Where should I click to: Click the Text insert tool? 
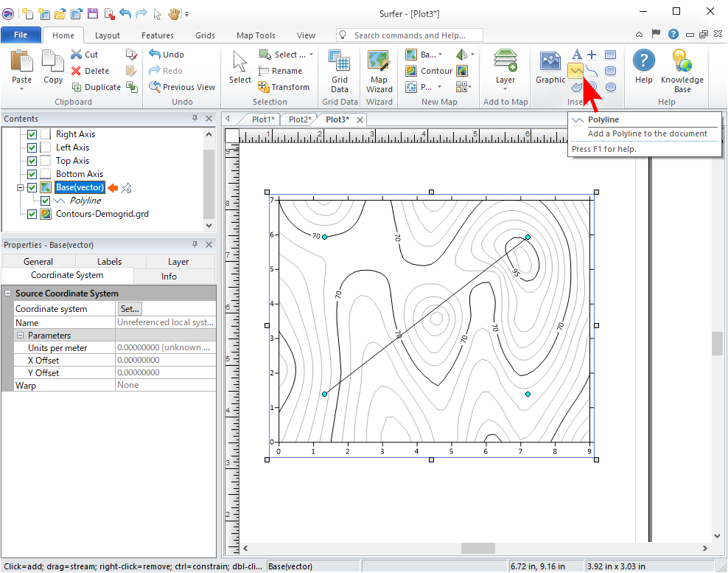(577, 55)
